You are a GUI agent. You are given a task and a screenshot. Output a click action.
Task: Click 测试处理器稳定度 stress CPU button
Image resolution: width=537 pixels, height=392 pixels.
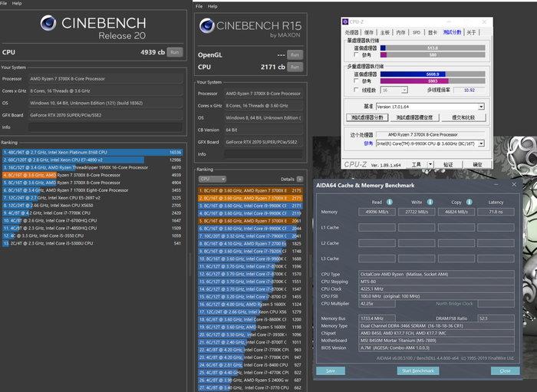click(414, 117)
